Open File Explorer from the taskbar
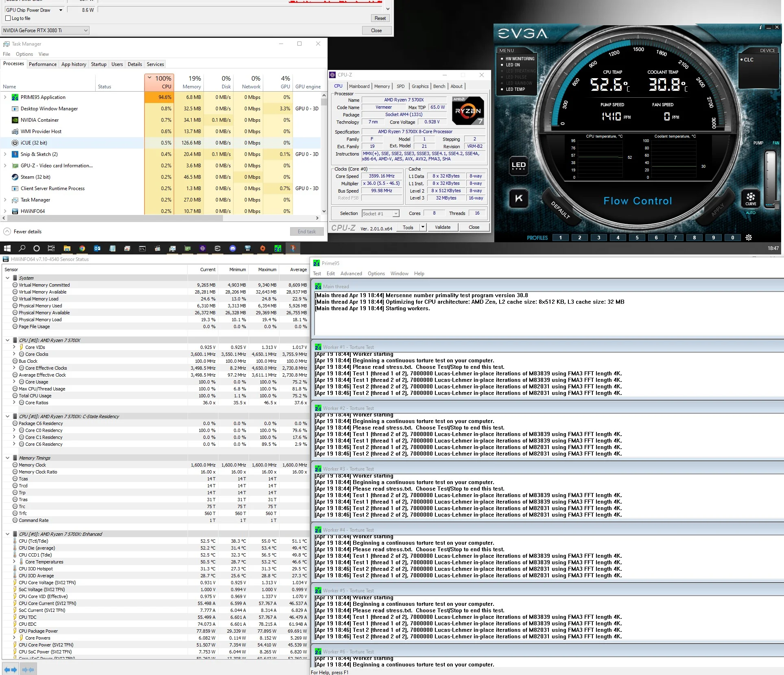Viewport: 784px width, 675px height. 67,248
